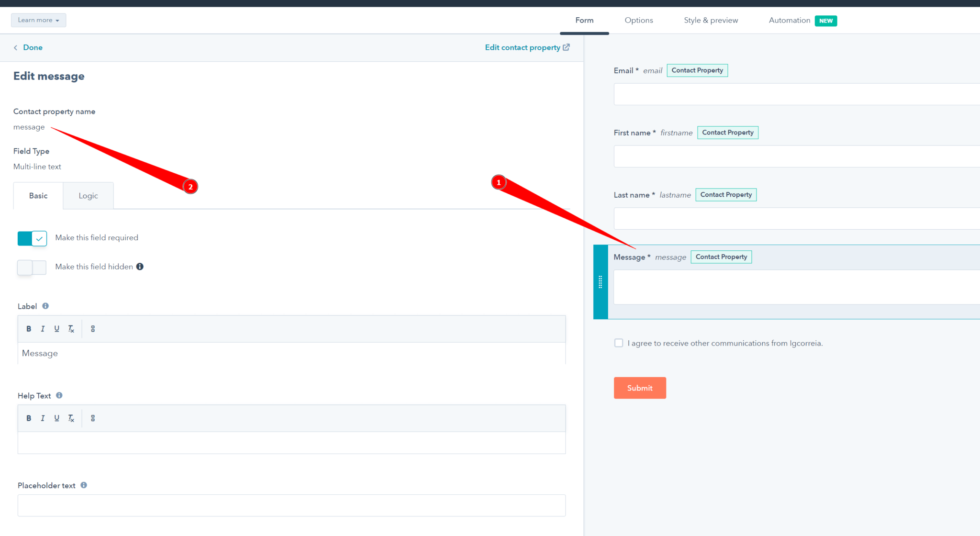Switch to the Options tab
The height and width of the screenshot is (536, 980).
pos(639,20)
